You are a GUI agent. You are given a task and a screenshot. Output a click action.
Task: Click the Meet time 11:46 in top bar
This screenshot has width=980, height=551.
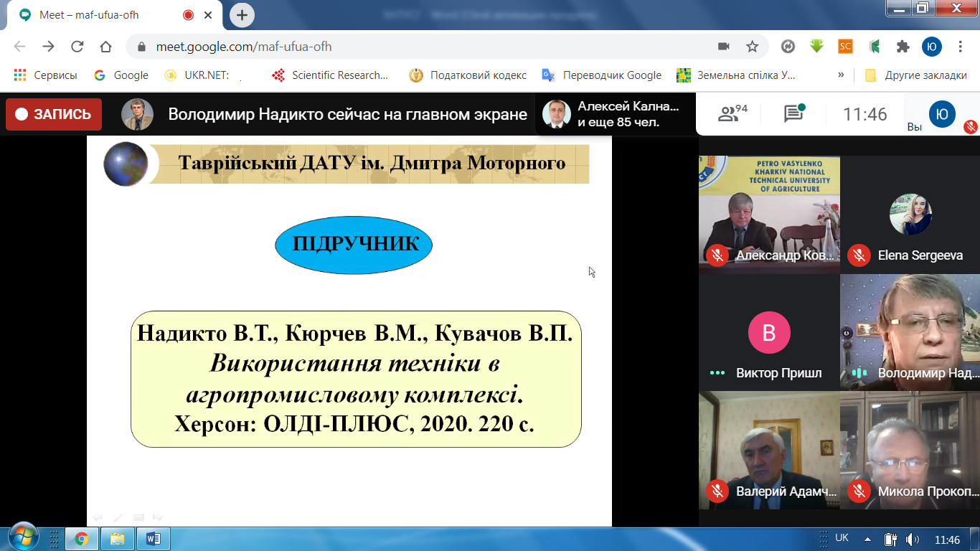coord(864,114)
